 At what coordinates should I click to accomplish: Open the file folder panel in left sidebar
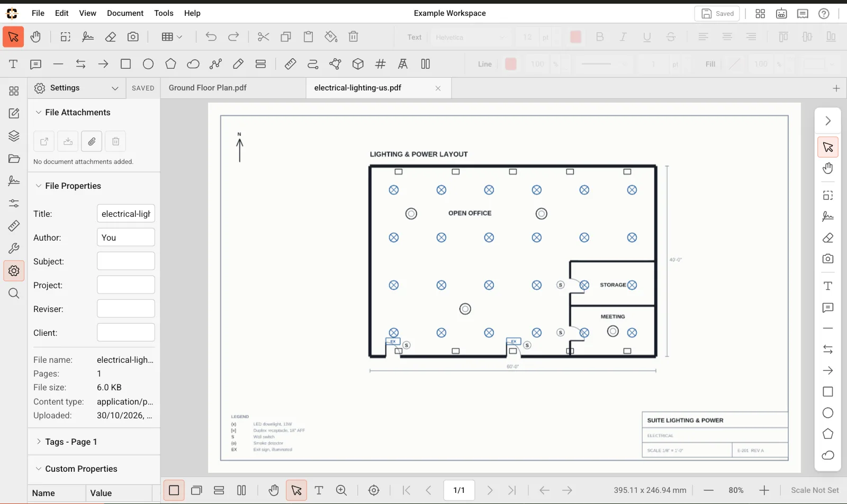pos(14,159)
